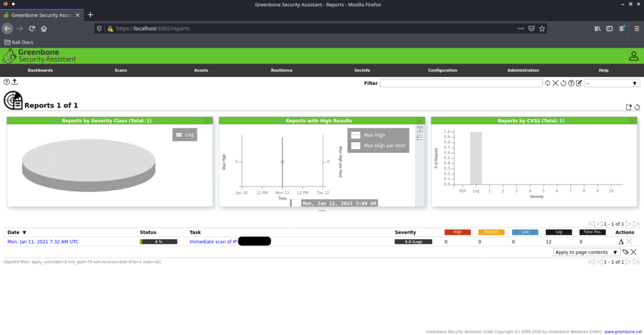644x335 pixels.
Task: Reset filter to default with the circular arrow
Action: click(563, 83)
